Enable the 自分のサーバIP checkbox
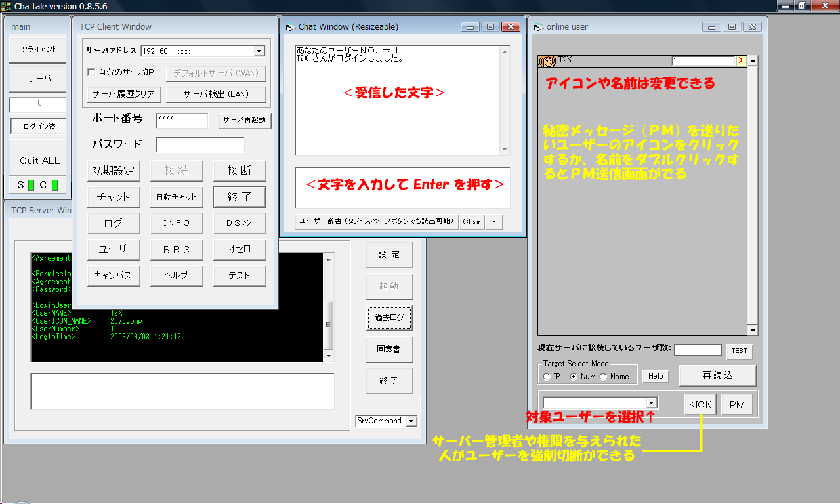Screen dimensions: 840x504 pyautogui.click(x=93, y=73)
